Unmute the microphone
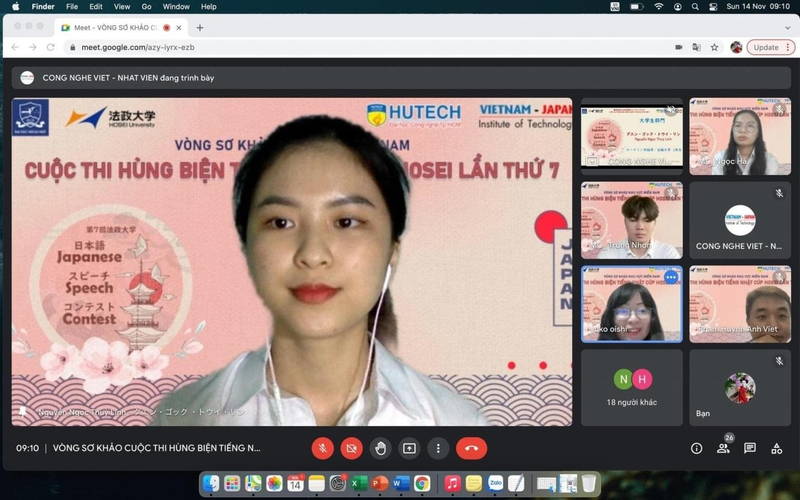800x500 pixels. pos(322,448)
